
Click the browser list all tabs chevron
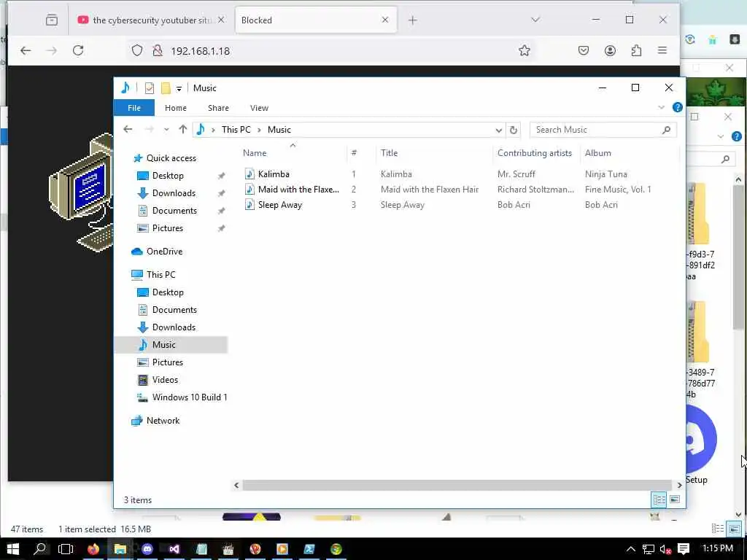pos(535,20)
